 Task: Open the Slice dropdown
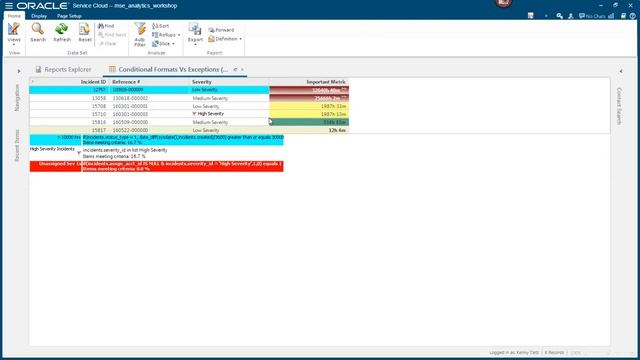pyautogui.click(x=163, y=43)
